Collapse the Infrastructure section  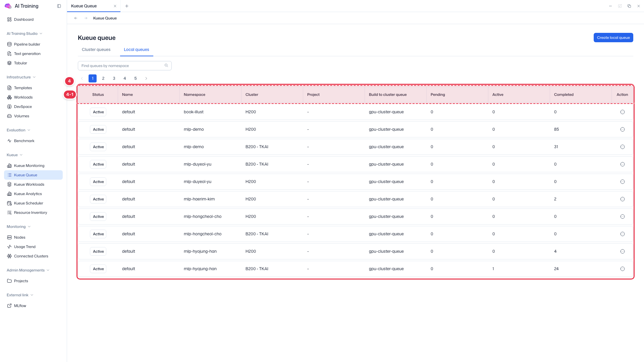coord(21,77)
